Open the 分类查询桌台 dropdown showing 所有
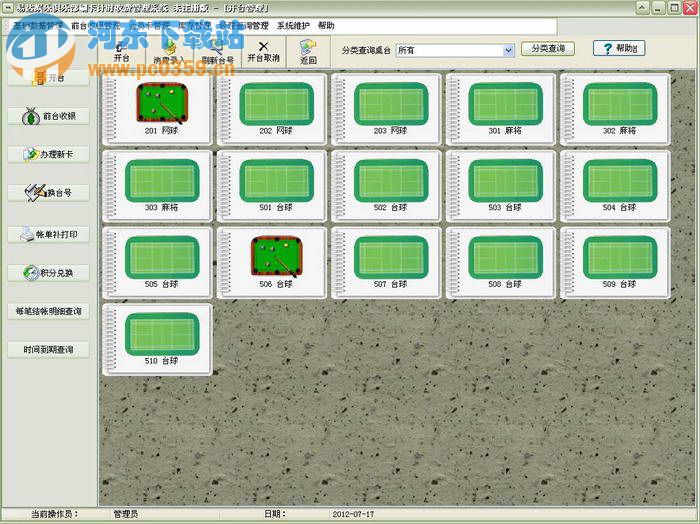The height and width of the screenshot is (524, 700). pyautogui.click(x=455, y=50)
